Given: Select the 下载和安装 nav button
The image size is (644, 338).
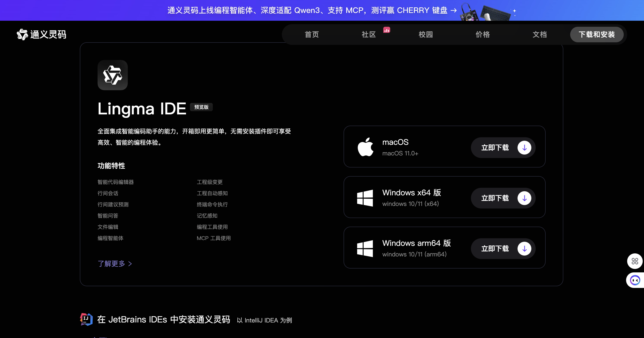Looking at the screenshot, I should (x=597, y=35).
